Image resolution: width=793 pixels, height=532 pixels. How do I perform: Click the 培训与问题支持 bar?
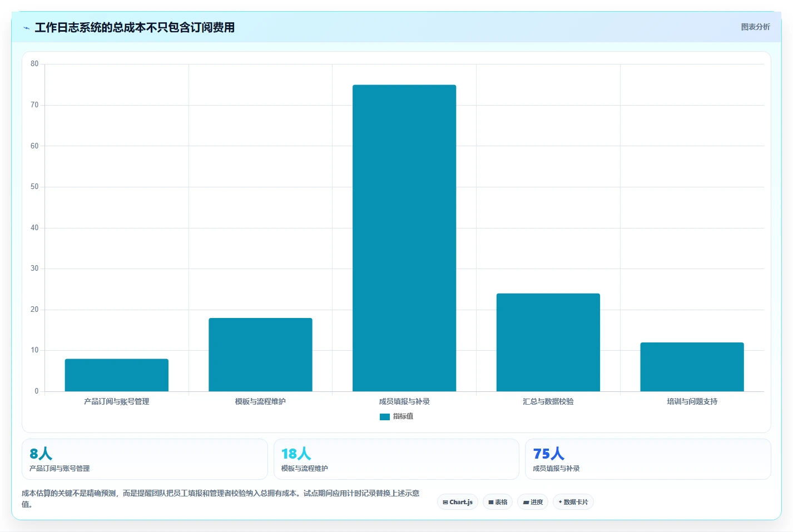692,367
